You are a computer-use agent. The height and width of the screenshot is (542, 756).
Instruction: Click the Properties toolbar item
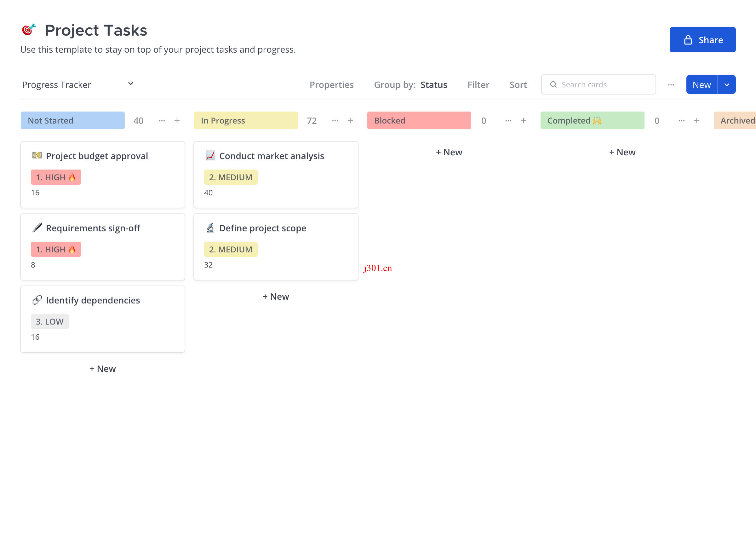332,84
